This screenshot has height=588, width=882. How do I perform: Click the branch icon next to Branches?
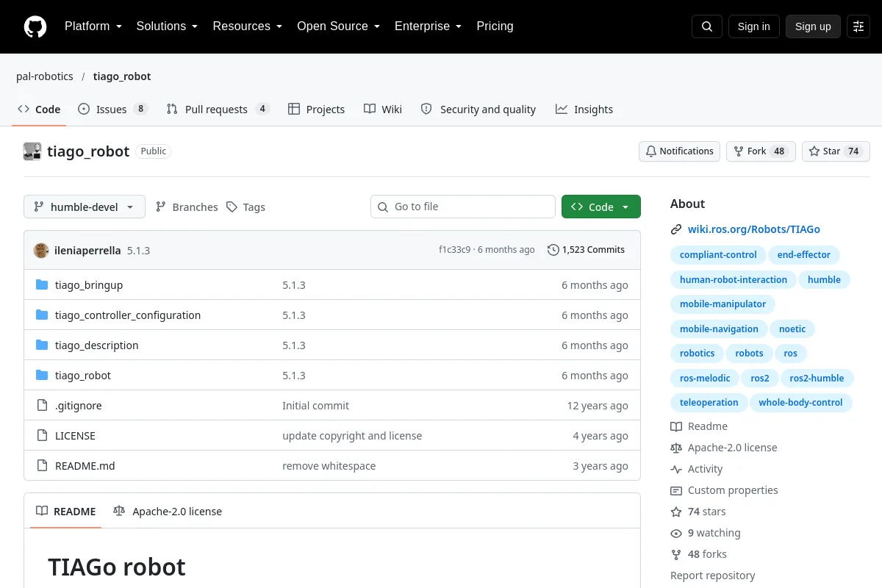(x=161, y=207)
